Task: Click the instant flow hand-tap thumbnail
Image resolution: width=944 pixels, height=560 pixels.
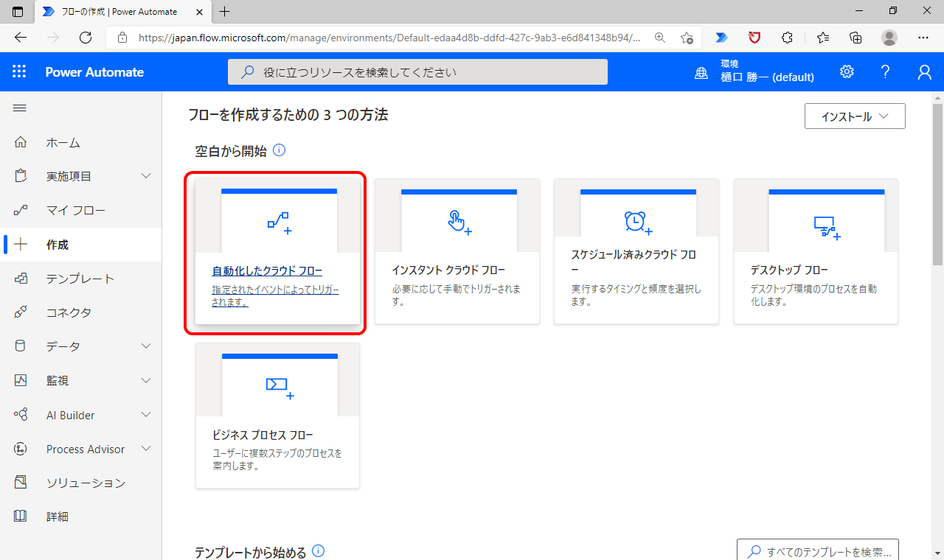Action: click(x=459, y=222)
